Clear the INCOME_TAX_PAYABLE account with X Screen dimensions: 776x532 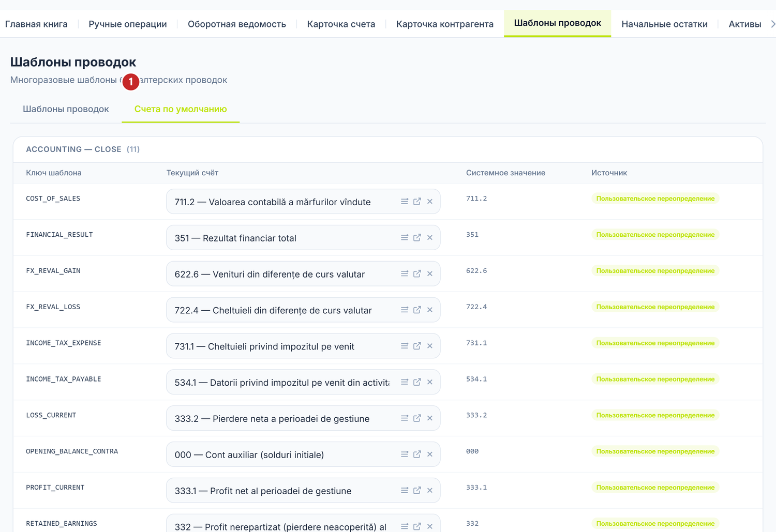[430, 382]
